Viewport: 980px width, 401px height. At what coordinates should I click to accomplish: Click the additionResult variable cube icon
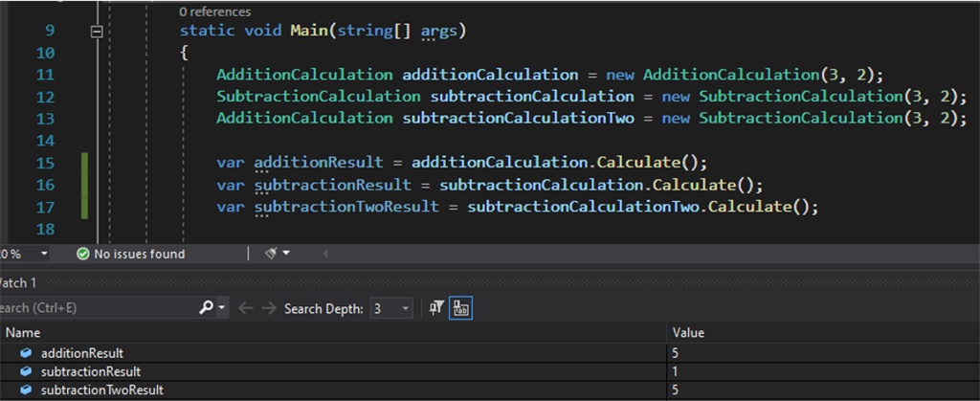click(x=26, y=353)
